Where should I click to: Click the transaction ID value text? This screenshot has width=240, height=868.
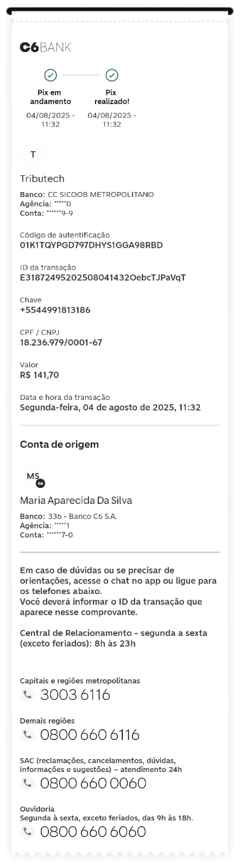tap(103, 278)
